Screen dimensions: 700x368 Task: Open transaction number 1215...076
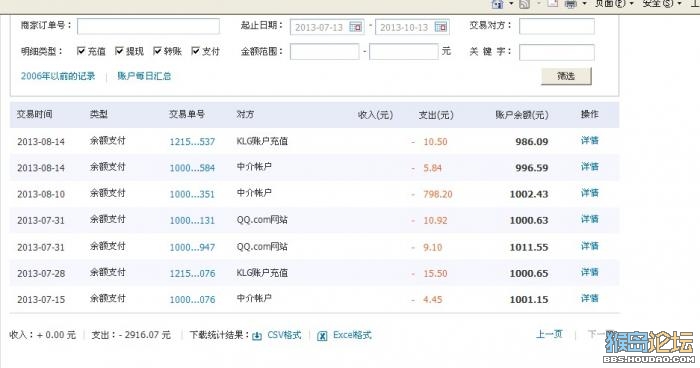192,273
